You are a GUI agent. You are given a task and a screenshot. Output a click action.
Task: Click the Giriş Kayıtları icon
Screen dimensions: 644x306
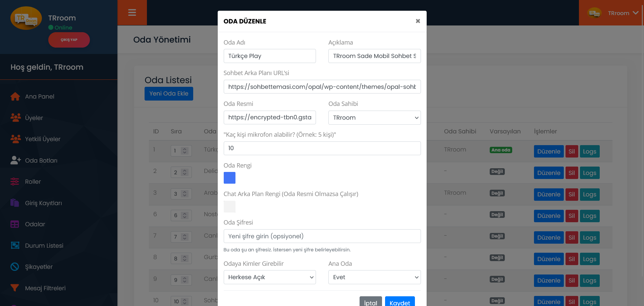(15, 203)
